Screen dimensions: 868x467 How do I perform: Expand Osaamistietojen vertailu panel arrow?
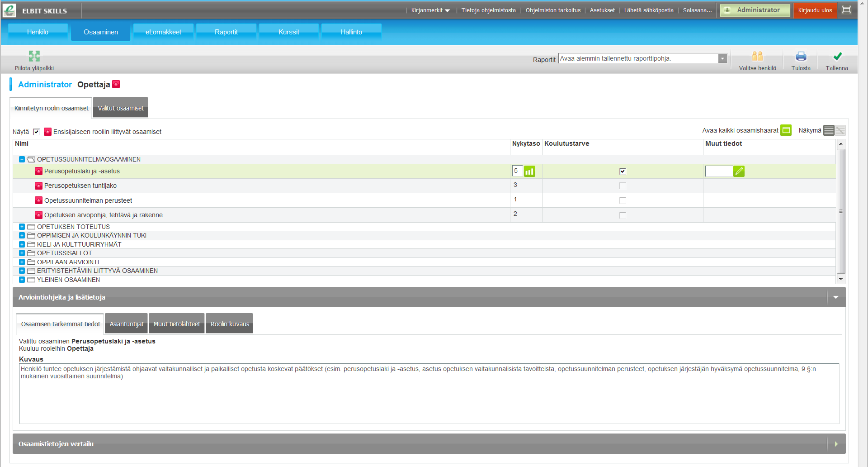point(836,444)
